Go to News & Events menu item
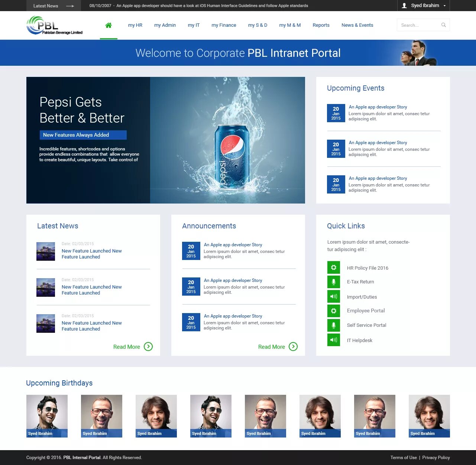The image size is (476, 465). (357, 25)
